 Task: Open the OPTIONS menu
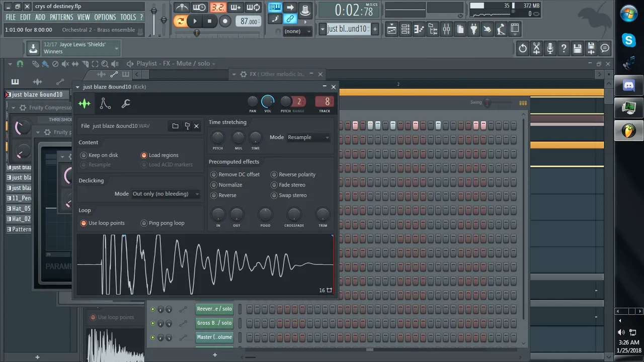pyautogui.click(x=105, y=17)
